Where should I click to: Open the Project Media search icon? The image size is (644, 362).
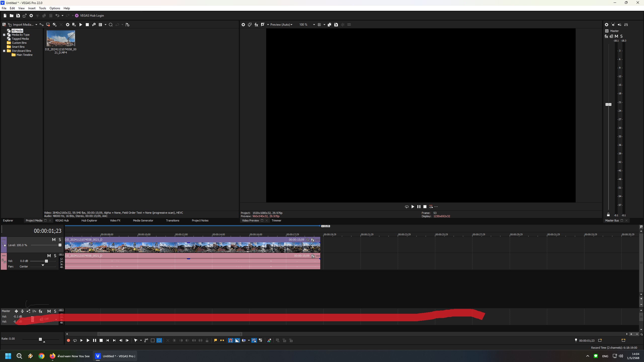pos(111,25)
